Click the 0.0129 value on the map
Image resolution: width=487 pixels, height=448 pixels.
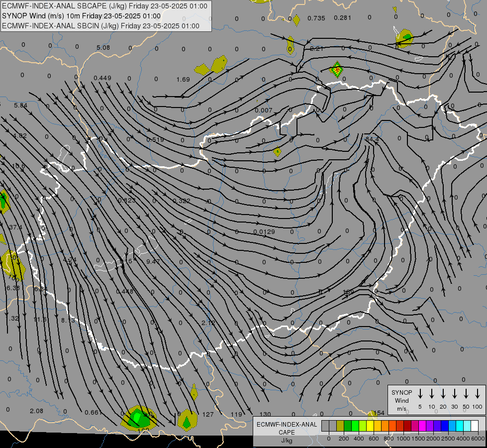[264, 231]
